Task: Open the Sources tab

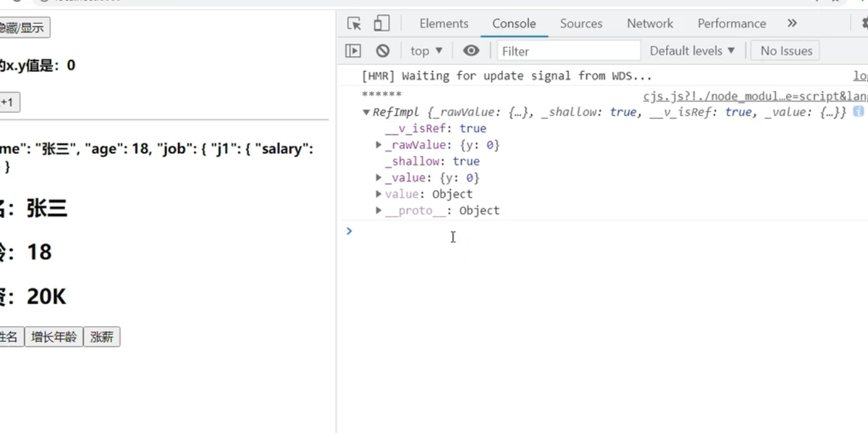Action: (x=581, y=24)
